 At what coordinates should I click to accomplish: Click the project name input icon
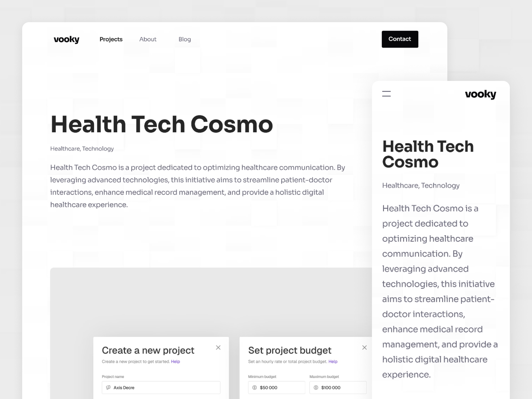108,387
